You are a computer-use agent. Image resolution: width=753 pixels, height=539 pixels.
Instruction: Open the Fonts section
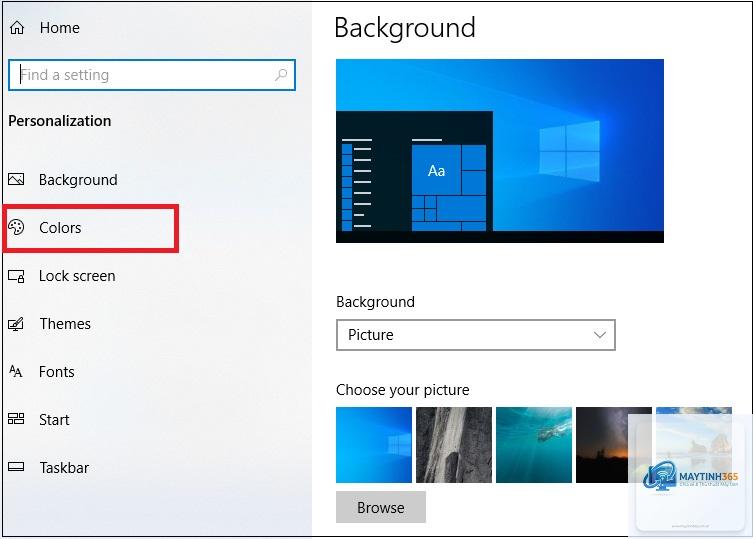[x=57, y=372]
